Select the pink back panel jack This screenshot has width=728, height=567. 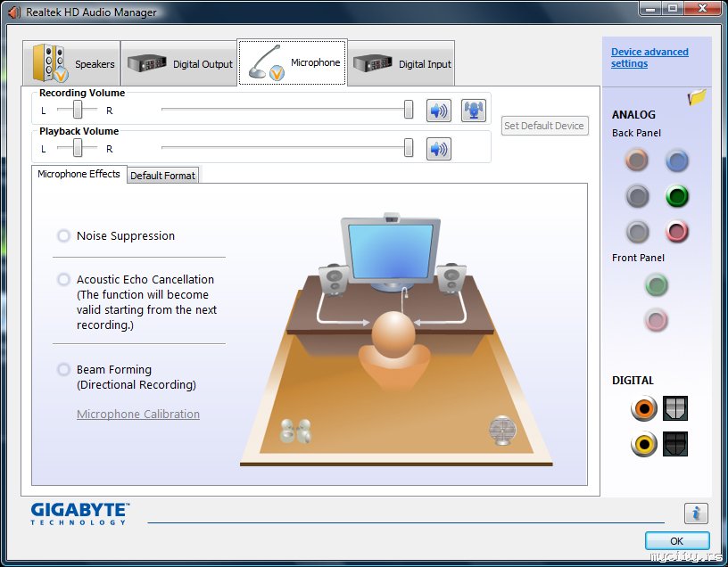click(x=677, y=231)
